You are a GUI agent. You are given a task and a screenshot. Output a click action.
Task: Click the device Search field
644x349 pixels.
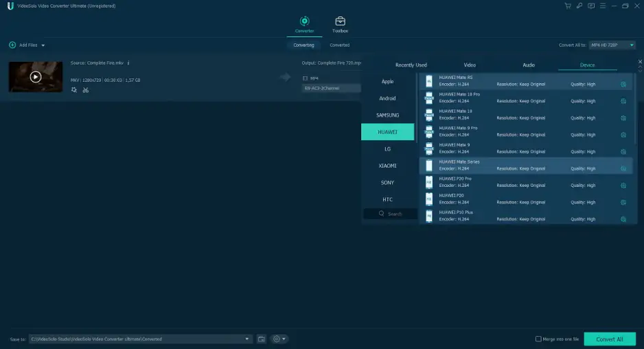tap(390, 214)
